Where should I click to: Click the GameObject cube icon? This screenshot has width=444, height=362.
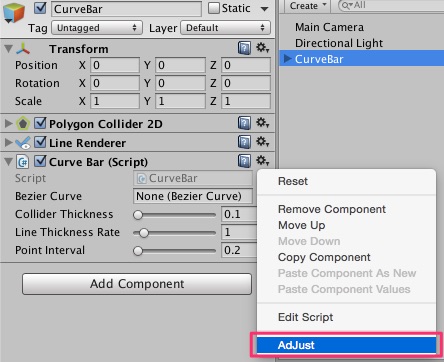(x=14, y=12)
